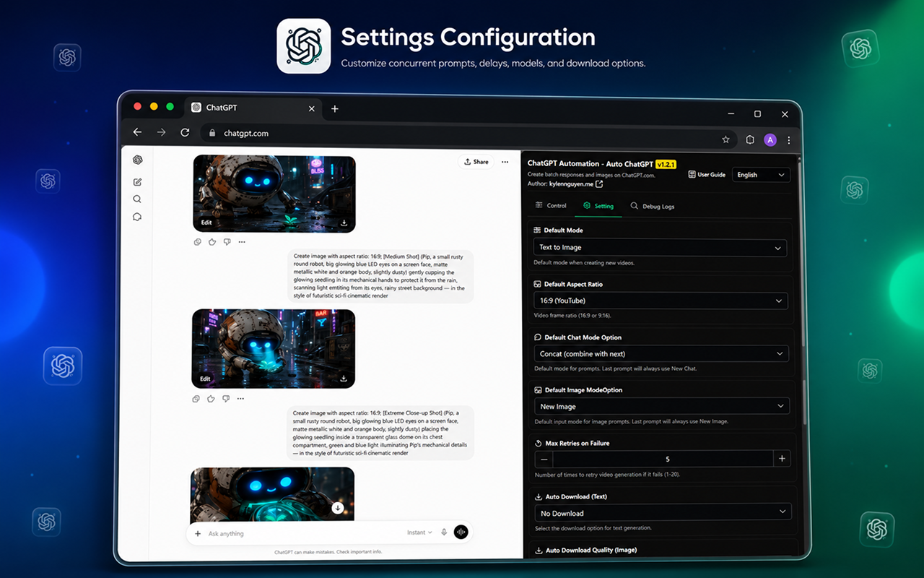Open the Debug Logs tab
This screenshot has height=578, width=924.
653,206
